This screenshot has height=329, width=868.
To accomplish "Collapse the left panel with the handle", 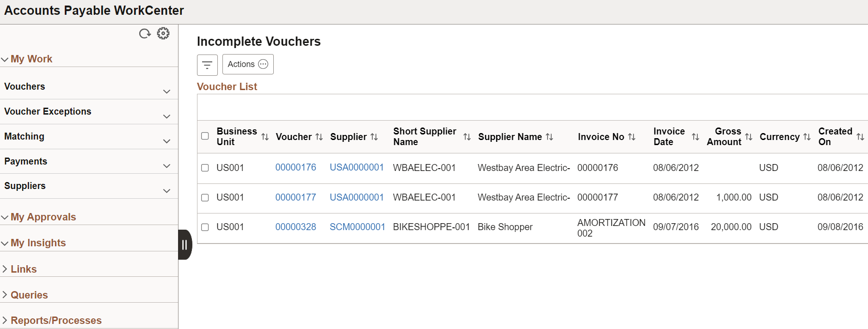I will [185, 244].
